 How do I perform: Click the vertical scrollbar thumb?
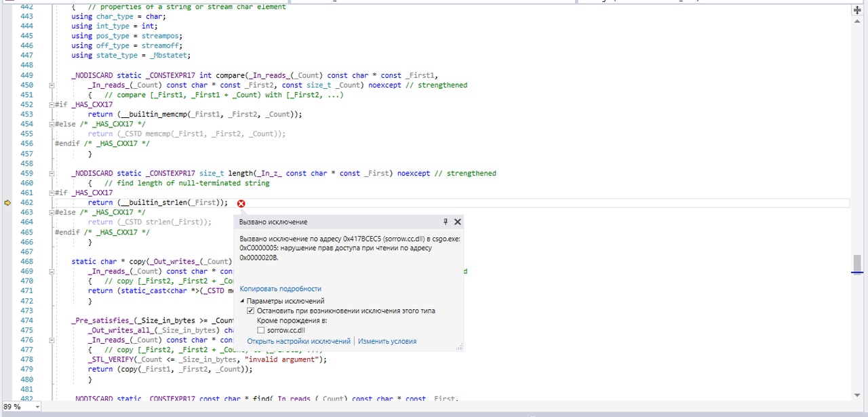857,262
